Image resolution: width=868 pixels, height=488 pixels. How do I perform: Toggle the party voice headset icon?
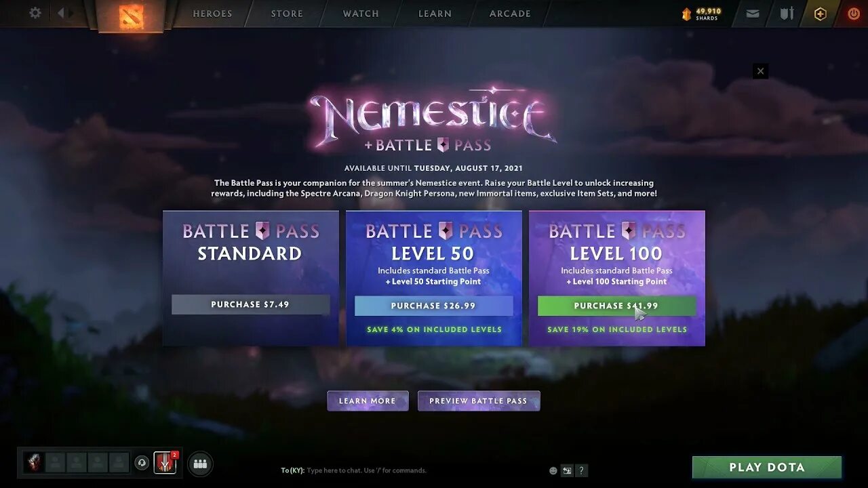(x=142, y=463)
